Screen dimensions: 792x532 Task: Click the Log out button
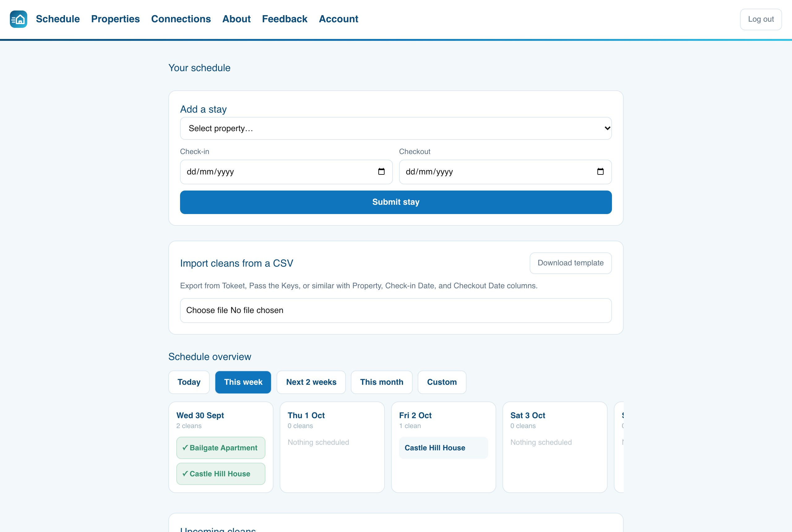[x=761, y=19]
